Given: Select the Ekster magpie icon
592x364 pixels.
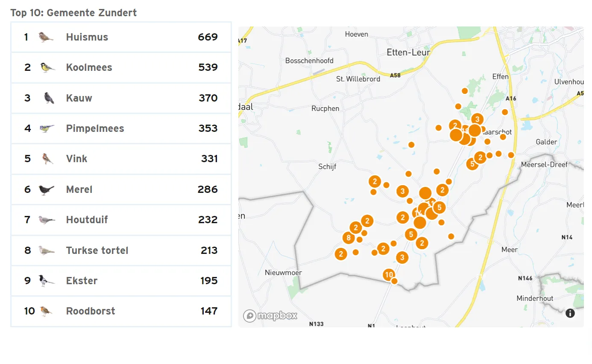Looking at the screenshot, I should 46,281.
